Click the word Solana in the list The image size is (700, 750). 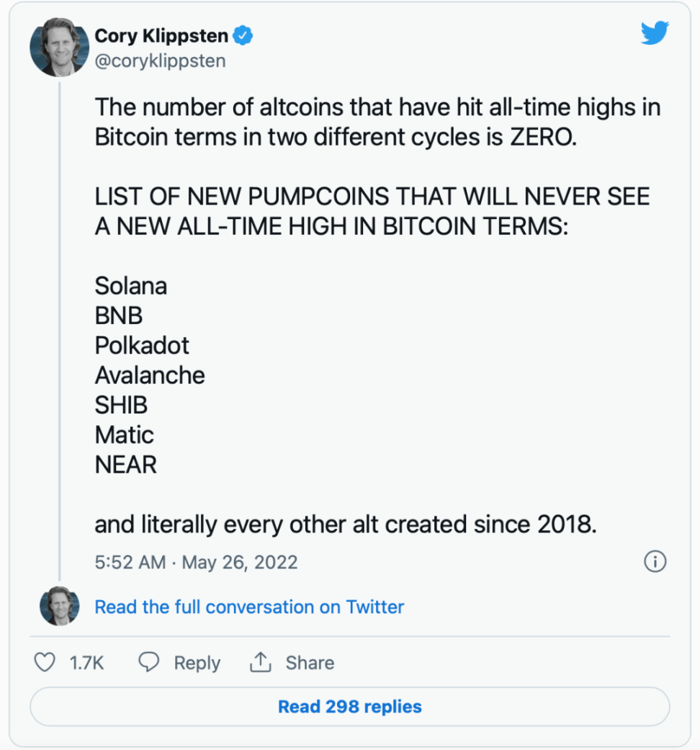click(x=131, y=286)
